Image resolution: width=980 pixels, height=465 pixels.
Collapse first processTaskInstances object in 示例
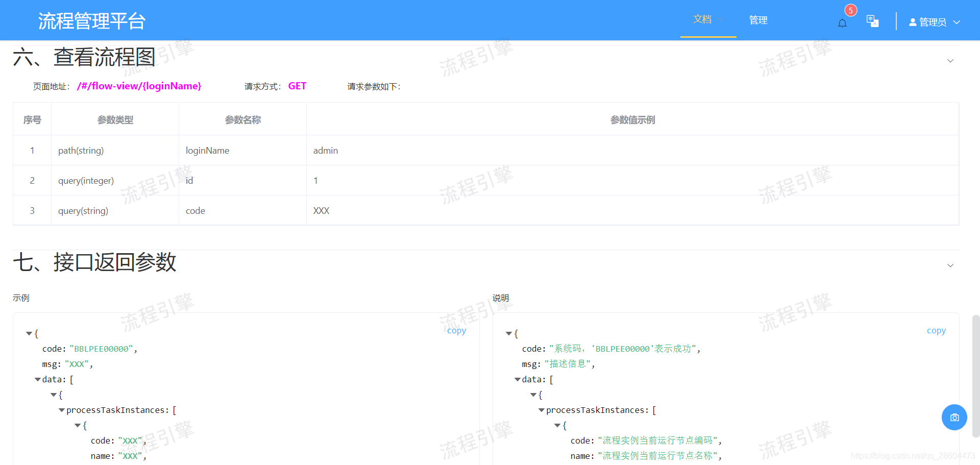pos(78,426)
